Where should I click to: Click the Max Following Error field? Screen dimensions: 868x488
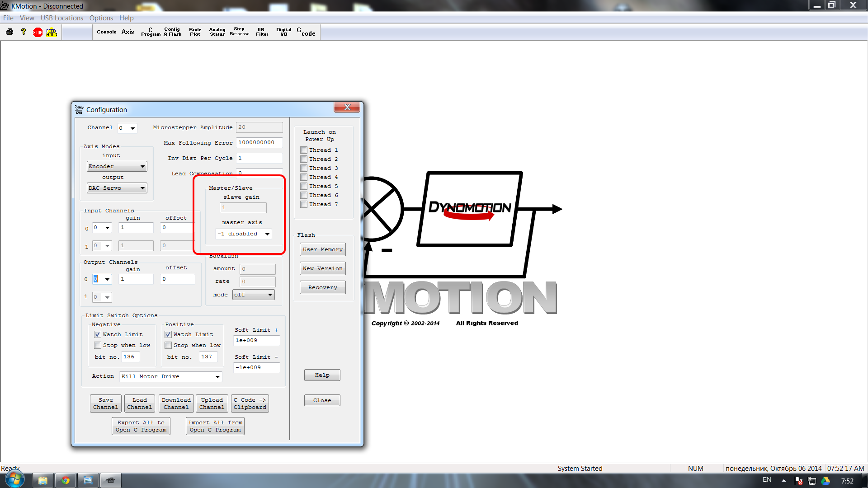(x=259, y=143)
